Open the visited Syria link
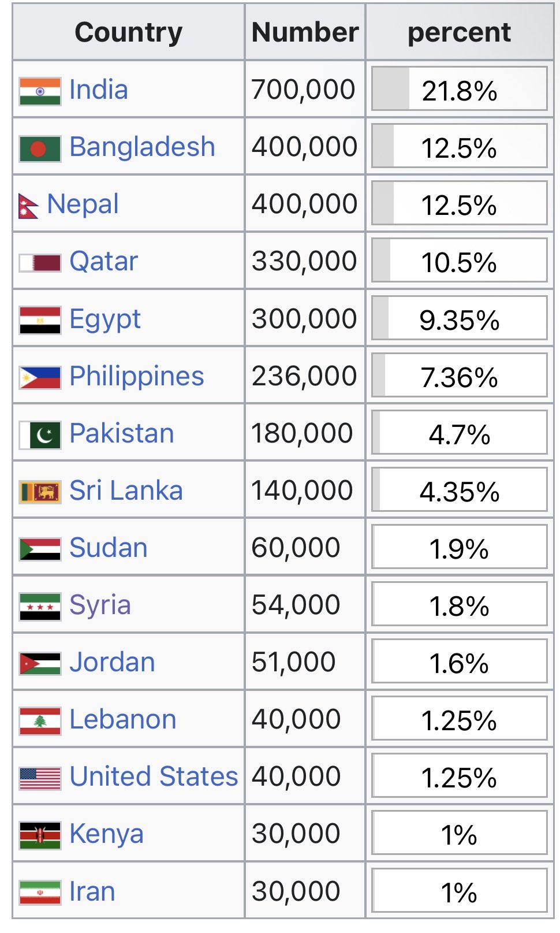This screenshot has width=560, height=933. tap(100, 605)
